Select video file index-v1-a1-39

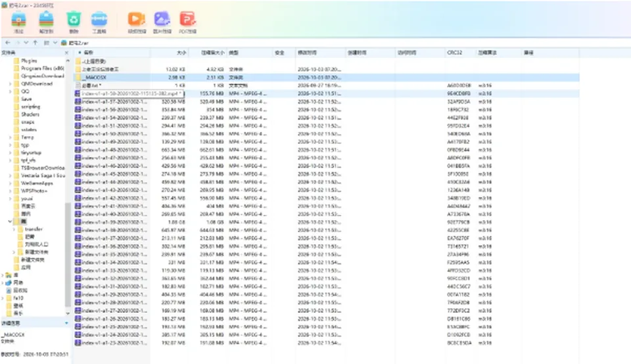(327, 222)
